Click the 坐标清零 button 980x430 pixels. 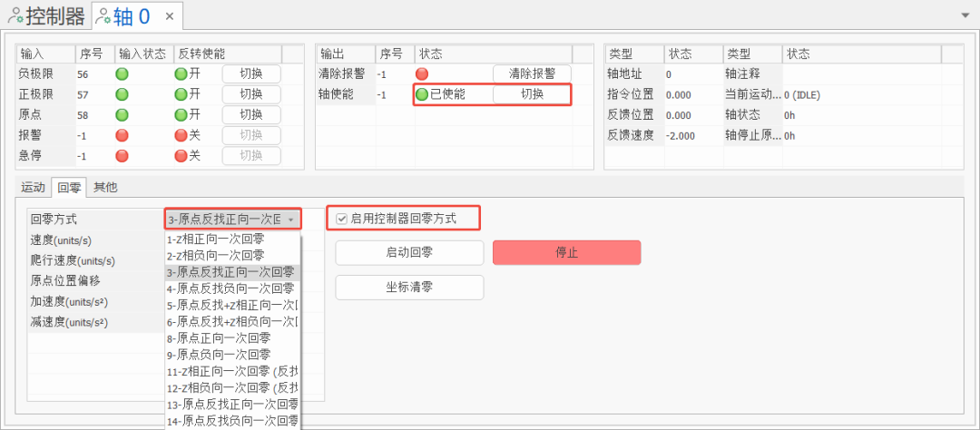click(409, 288)
